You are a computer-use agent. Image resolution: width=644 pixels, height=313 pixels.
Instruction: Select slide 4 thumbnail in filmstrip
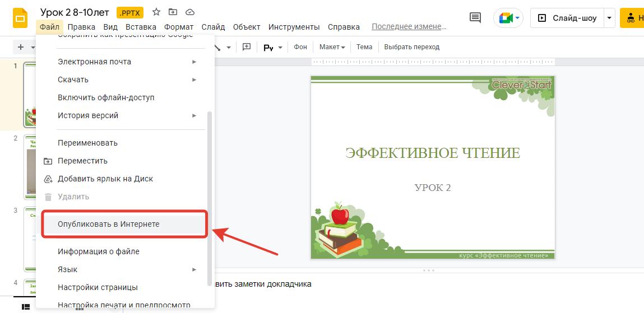[x=31, y=287]
